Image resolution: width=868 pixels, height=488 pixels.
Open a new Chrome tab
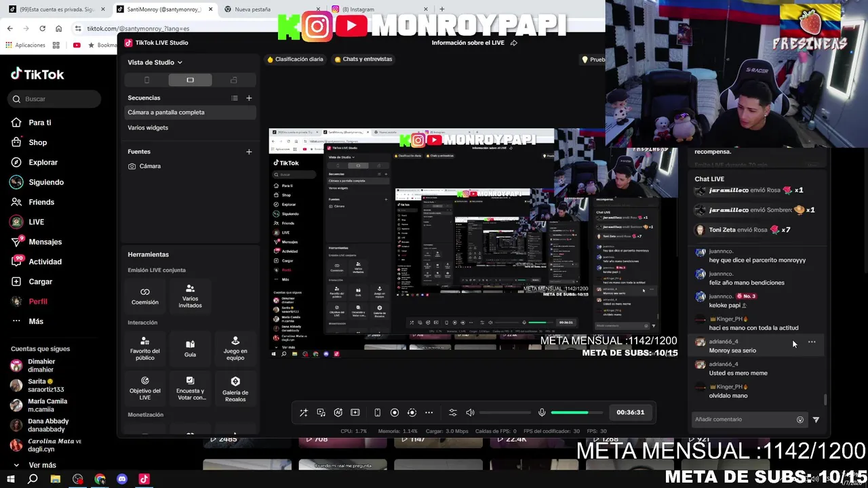441,9
